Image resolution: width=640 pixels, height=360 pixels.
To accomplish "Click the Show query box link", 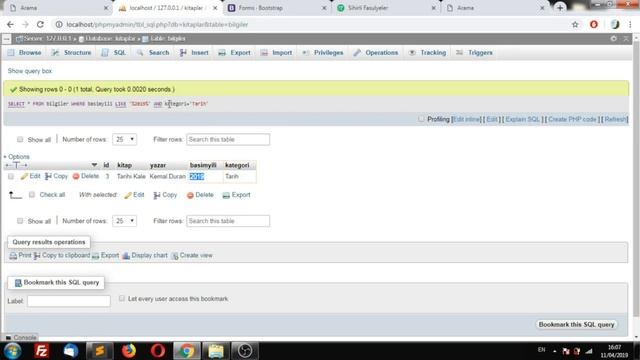I will (30, 71).
